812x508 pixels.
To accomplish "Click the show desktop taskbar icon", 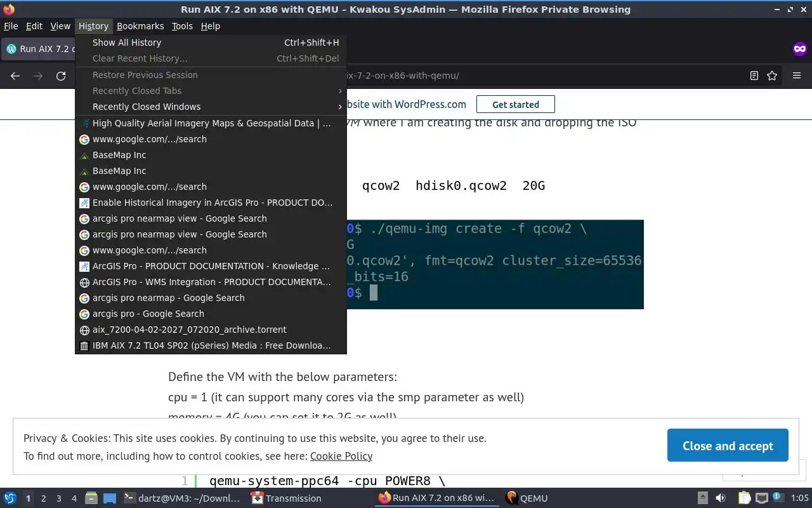I will (x=110, y=498).
